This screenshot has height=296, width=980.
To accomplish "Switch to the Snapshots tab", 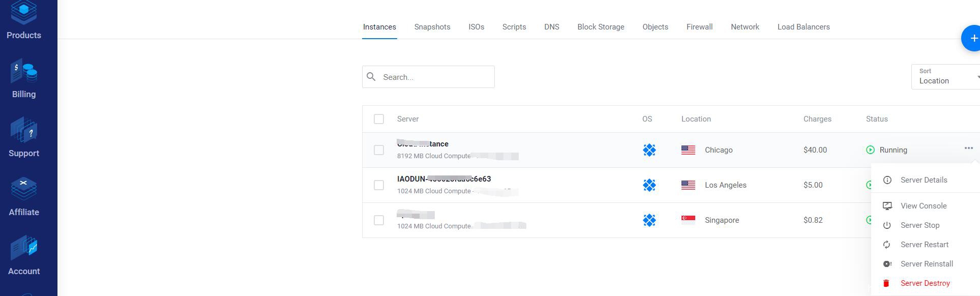I will pyautogui.click(x=432, y=27).
